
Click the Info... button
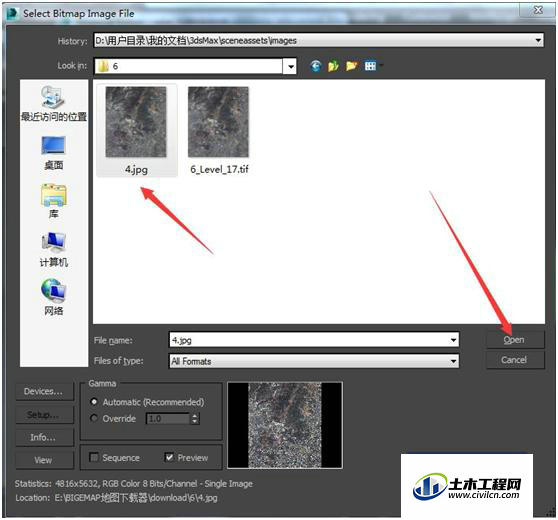(44, 437)
